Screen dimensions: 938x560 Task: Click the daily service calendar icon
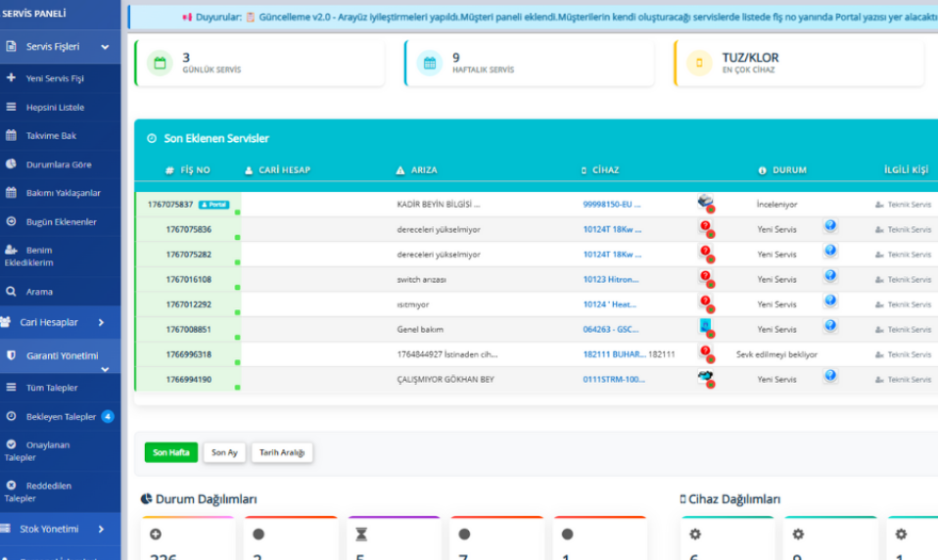pos(159,64)
